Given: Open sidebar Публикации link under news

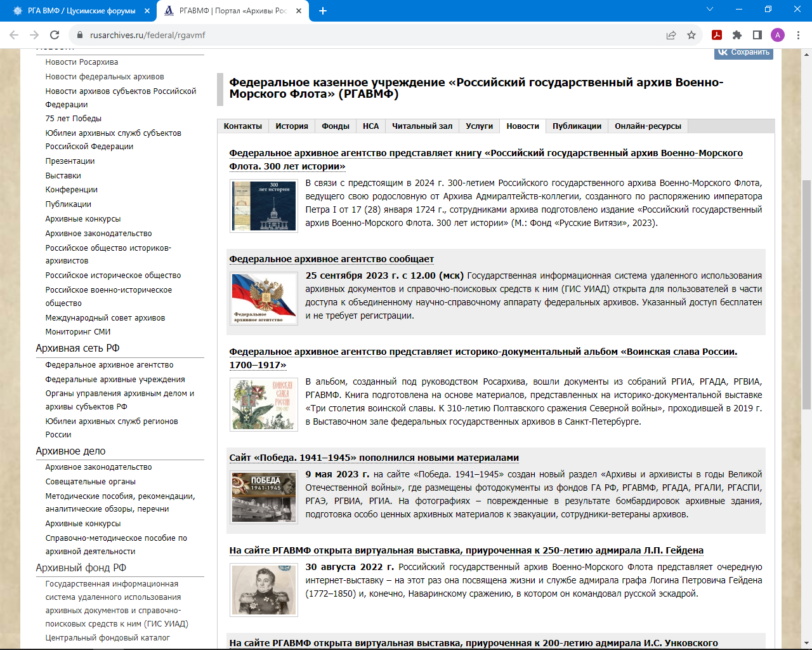Looking at the screenshot, I should point(69,204).
